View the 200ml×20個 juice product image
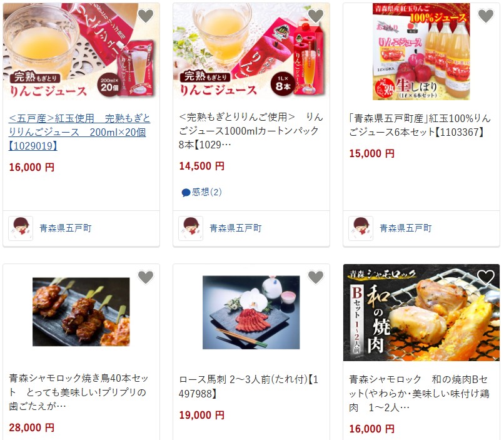This screenshot has height=440, width=504. click(x=81, y=51)
